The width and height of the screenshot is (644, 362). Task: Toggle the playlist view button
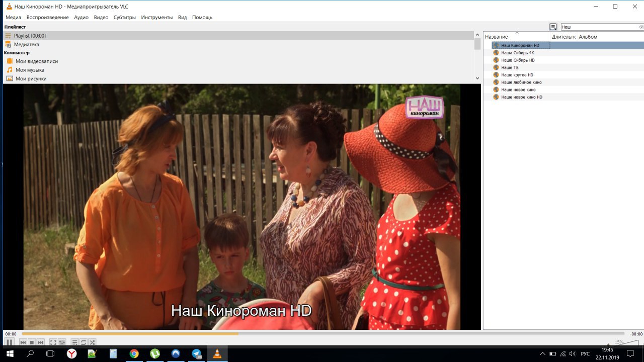74,342
